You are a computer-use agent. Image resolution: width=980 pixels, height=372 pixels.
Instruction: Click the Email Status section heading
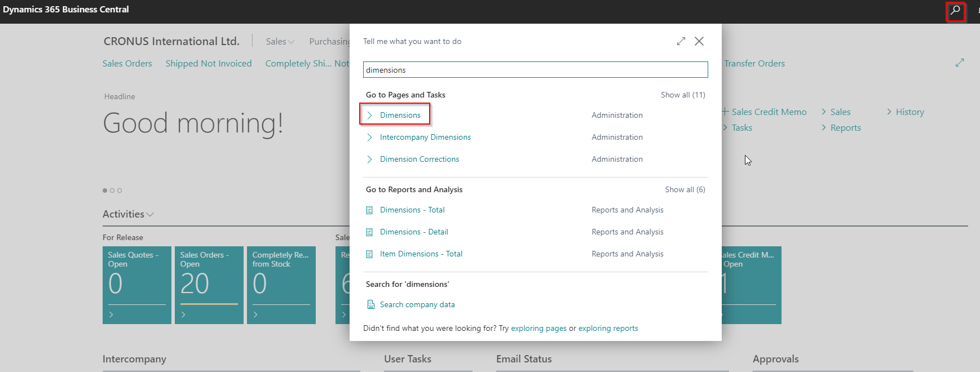tap(524, 359)
